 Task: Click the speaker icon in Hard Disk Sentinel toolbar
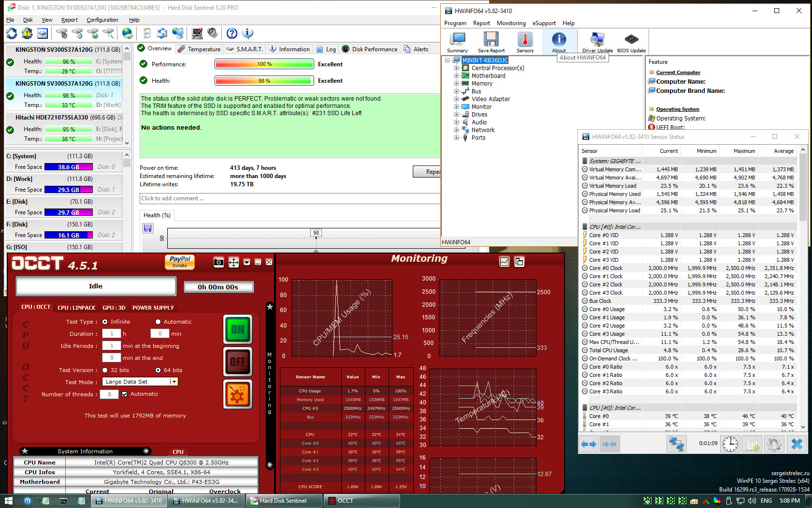click(x=213, y=33)
